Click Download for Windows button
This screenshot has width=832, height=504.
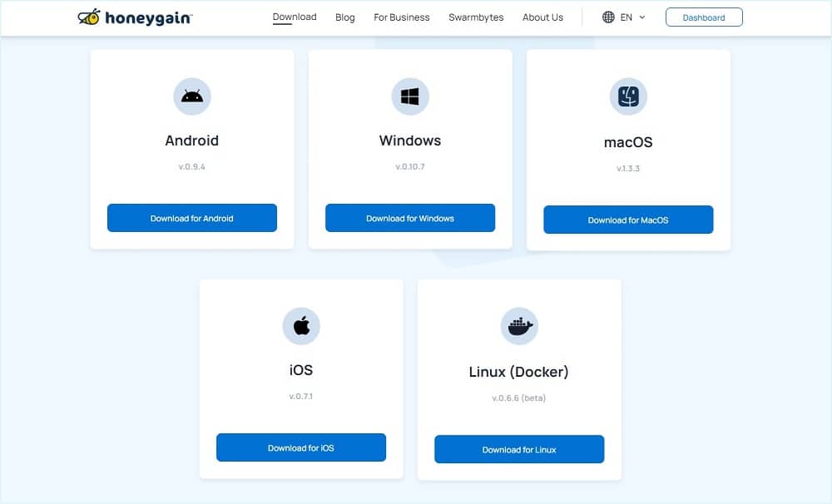click(x=410, y=218)
